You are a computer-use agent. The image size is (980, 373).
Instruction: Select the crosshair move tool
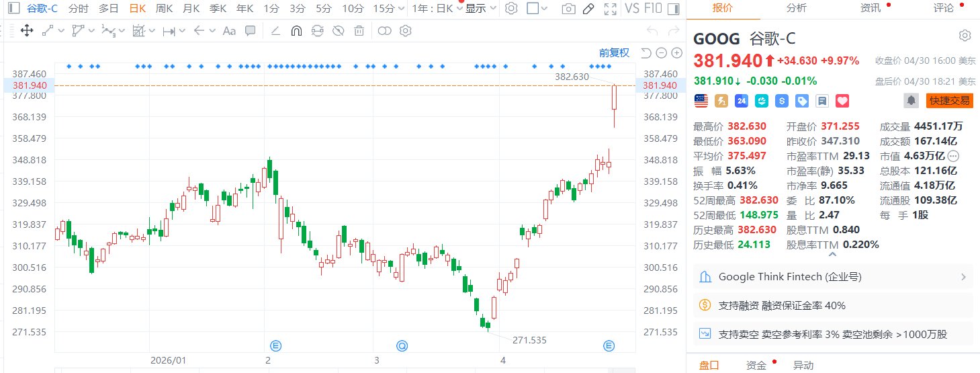pyautogui.click(x=27, y=30)
